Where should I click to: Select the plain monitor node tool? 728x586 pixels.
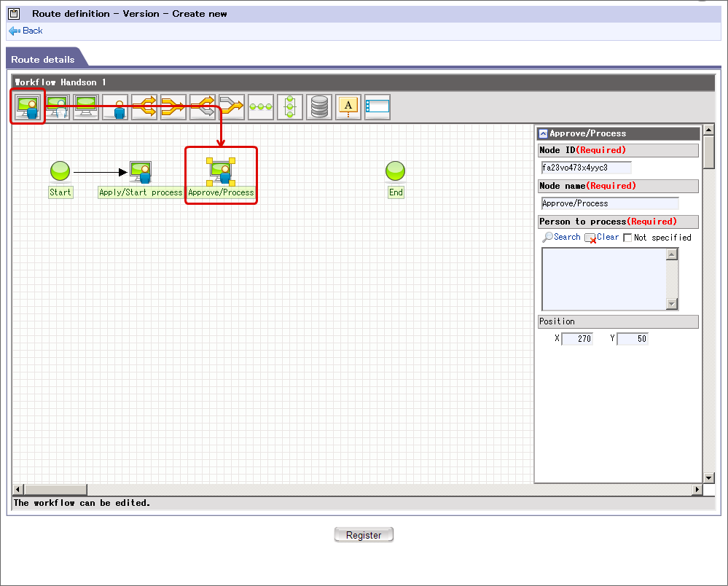(86, 107)
